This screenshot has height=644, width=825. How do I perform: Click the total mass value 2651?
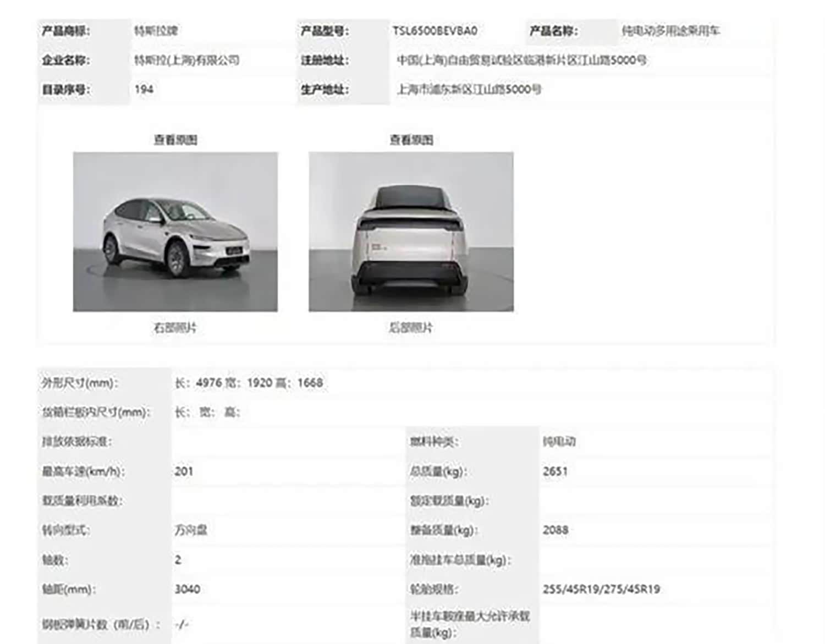(x=555, y=471)
